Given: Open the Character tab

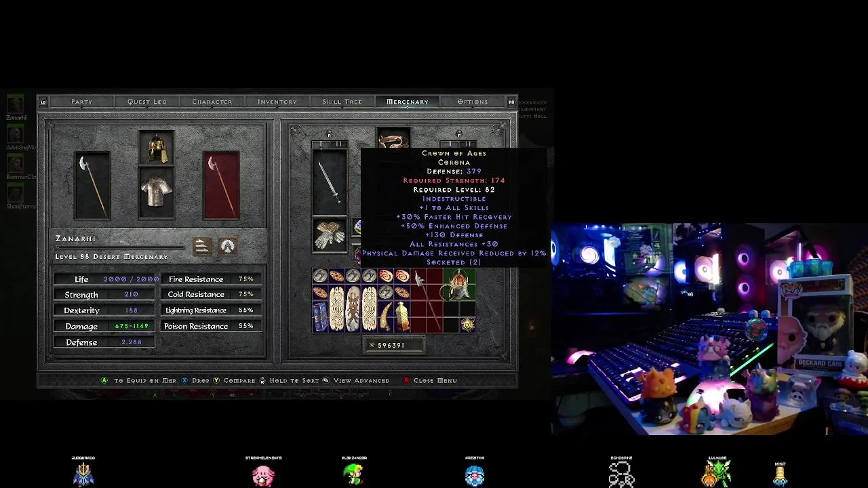Looking at the screenshot, I should click(212, 102).
